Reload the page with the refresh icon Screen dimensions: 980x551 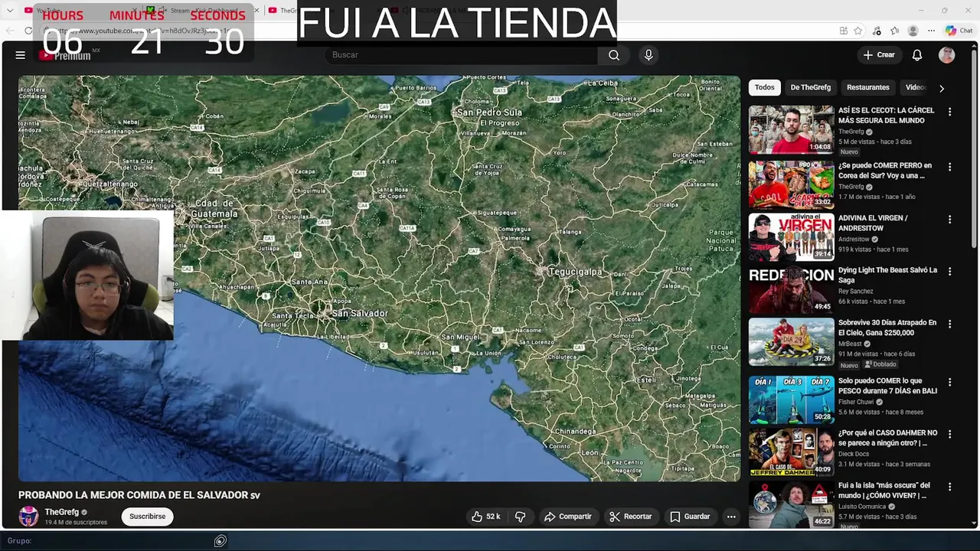tap(28, 31)
